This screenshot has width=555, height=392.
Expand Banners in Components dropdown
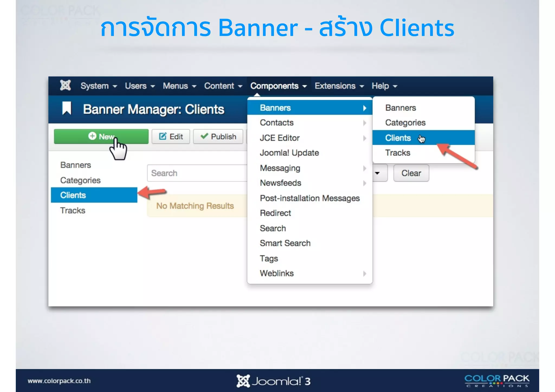click(x=310, y=108)
